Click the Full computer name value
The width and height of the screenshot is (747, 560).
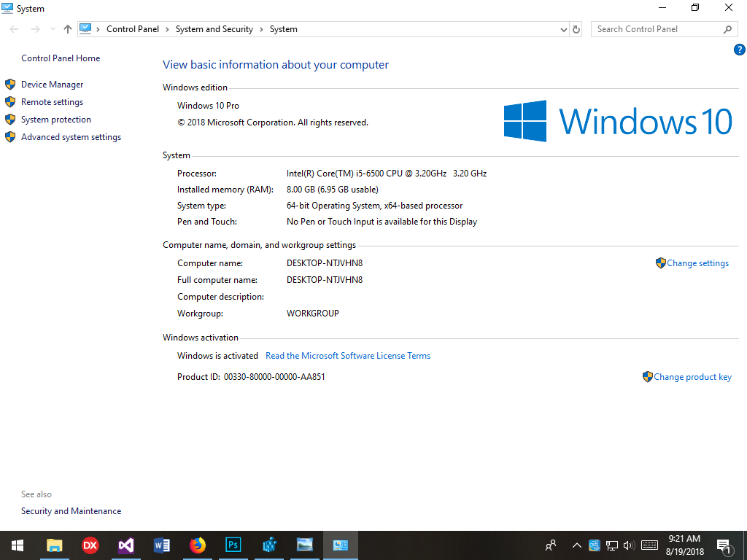[325, 280]
